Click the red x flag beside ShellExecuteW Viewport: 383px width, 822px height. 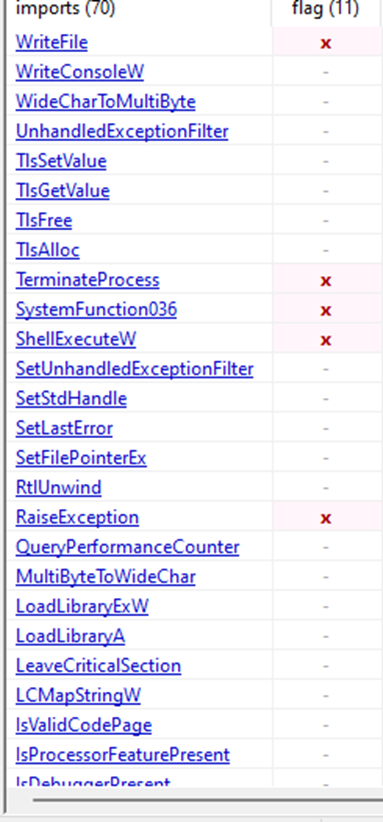pyautogui.click(x=326, y=340)
